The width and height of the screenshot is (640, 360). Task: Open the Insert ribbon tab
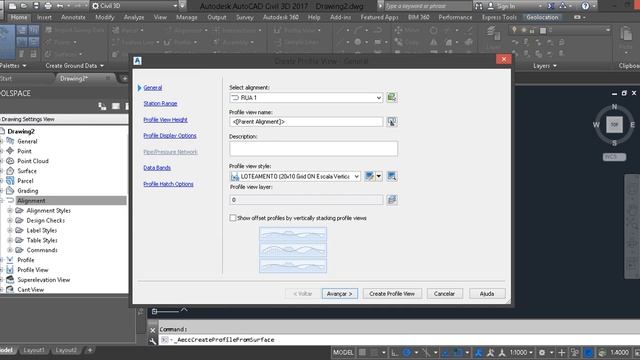click(44, 17)
